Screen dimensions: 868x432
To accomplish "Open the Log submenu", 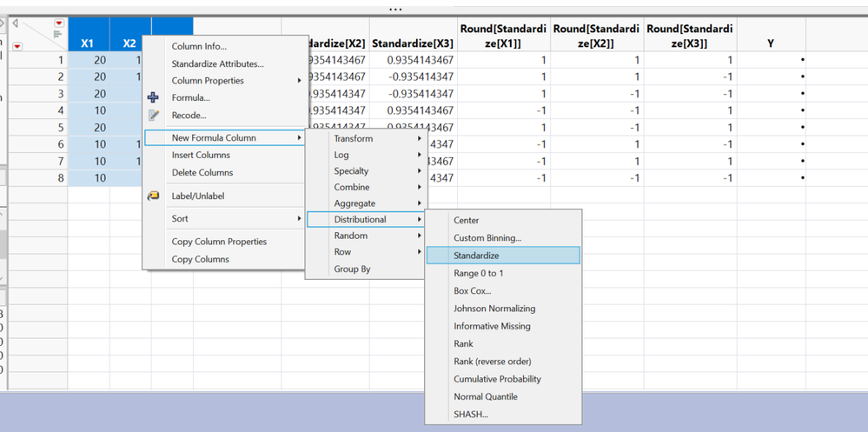I will click(x=365, y=155).
